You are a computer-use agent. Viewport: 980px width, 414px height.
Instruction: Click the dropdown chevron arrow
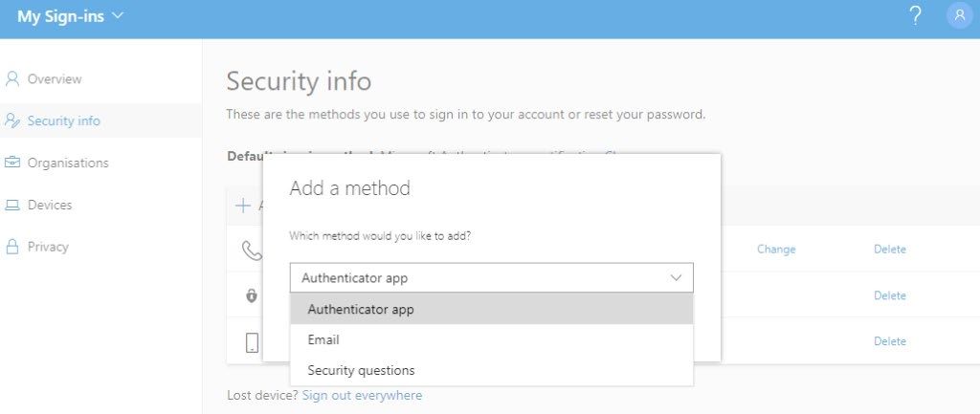coord(677,278)
